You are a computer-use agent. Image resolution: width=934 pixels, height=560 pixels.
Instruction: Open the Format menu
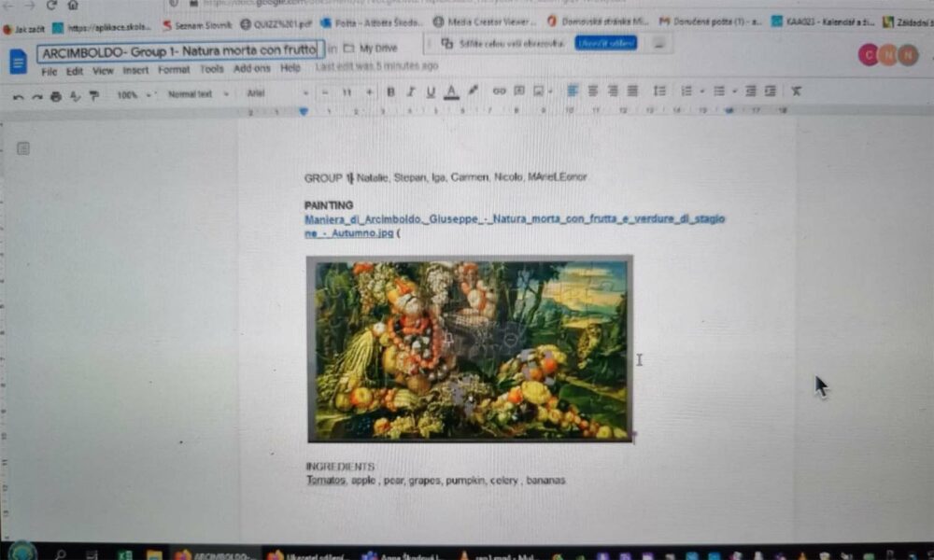click(174, 70)
